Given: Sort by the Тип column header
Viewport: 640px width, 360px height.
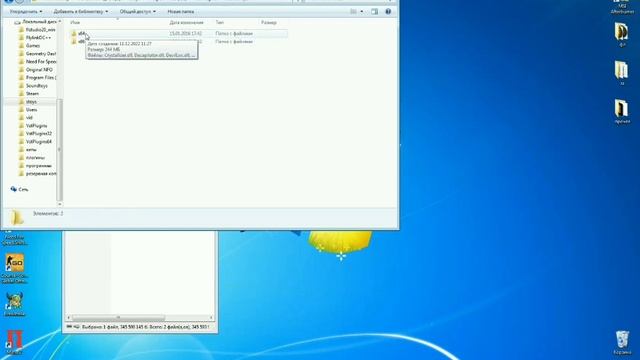Looking at the screenshot, I should [220, 22].
